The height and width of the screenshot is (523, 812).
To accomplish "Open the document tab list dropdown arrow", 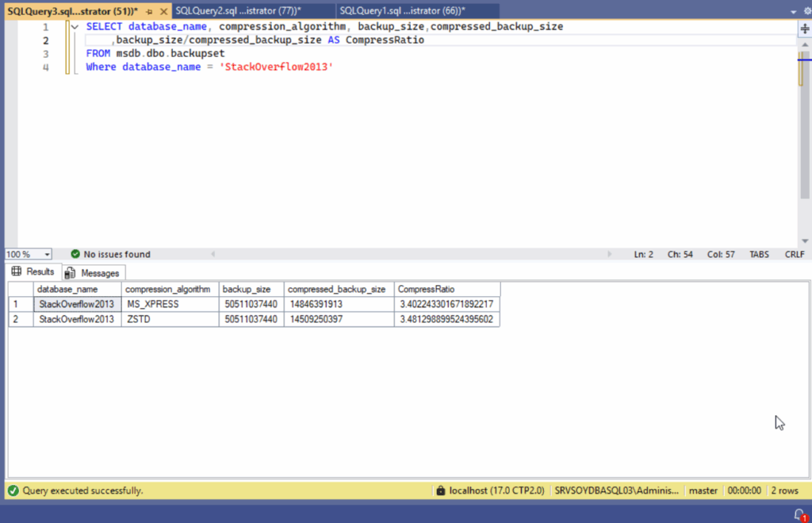I will [794, 11].
